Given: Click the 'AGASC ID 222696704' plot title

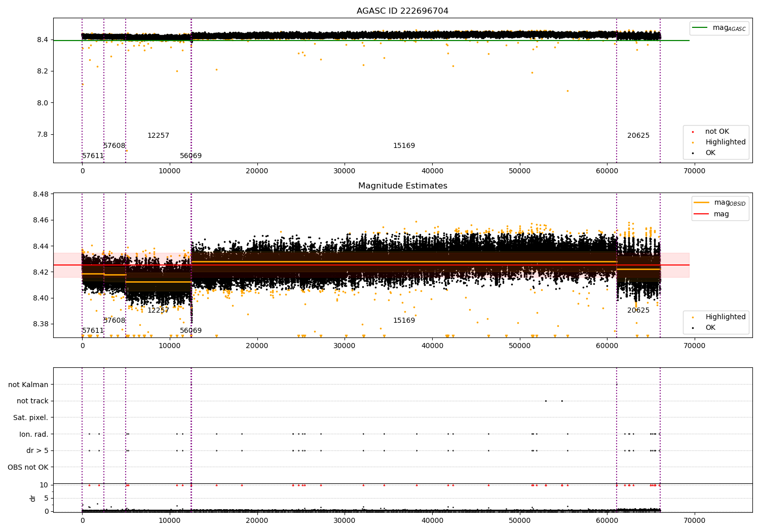Looking at the screenshot, I should coord(402,11).
